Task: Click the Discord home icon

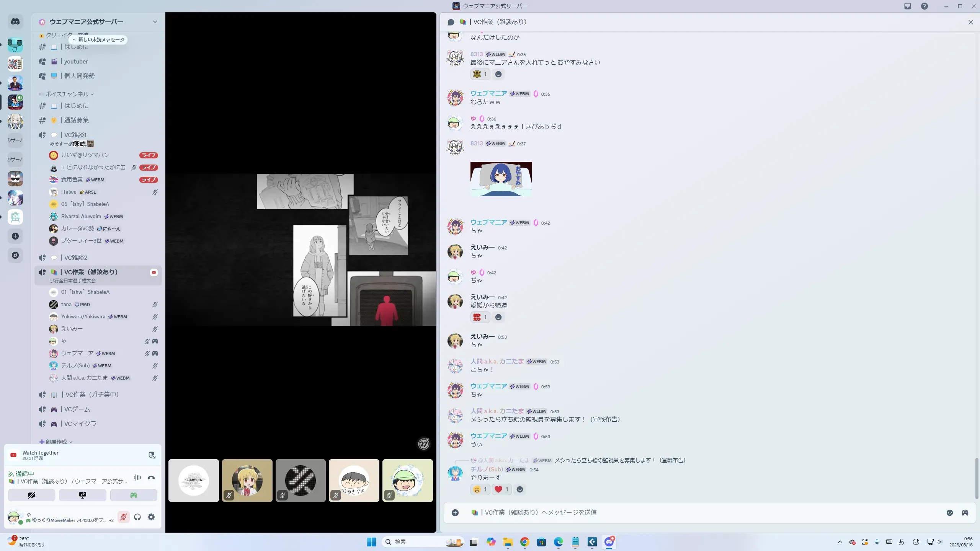Action: tap(15, 22)
